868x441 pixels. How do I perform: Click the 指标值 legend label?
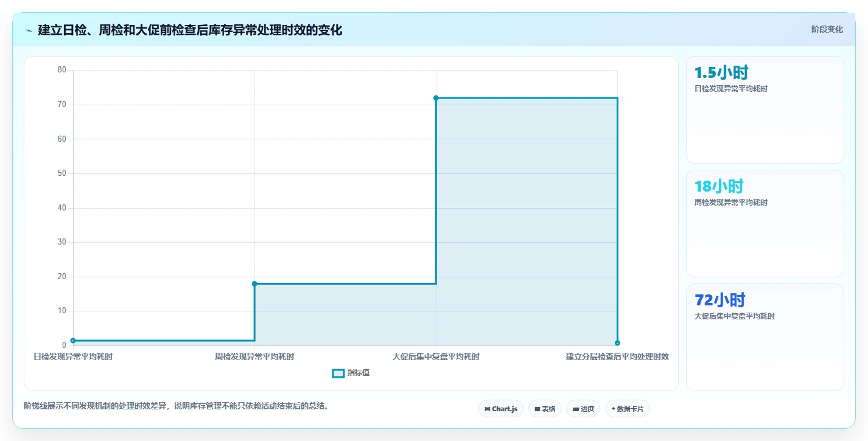pos(359,373)
